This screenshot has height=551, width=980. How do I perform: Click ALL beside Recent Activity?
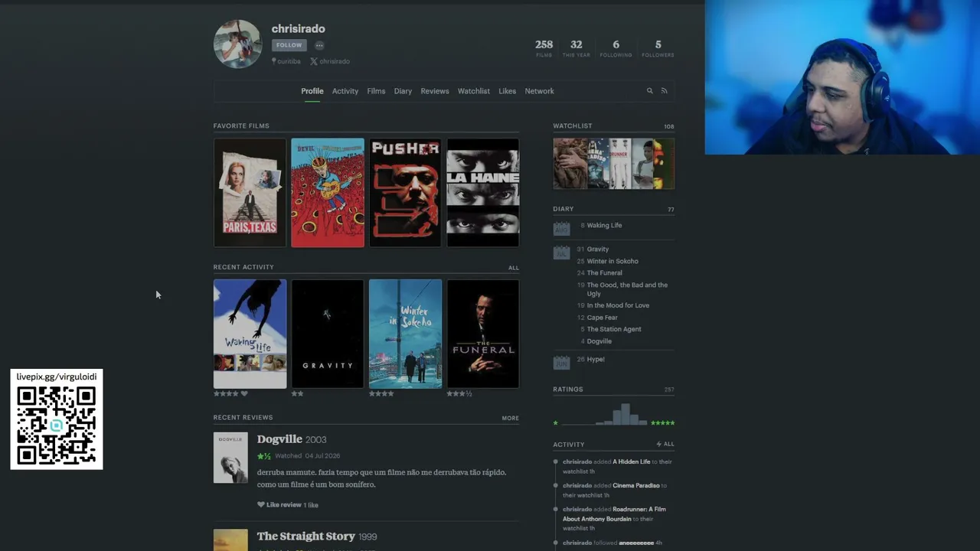coord(514,268)
